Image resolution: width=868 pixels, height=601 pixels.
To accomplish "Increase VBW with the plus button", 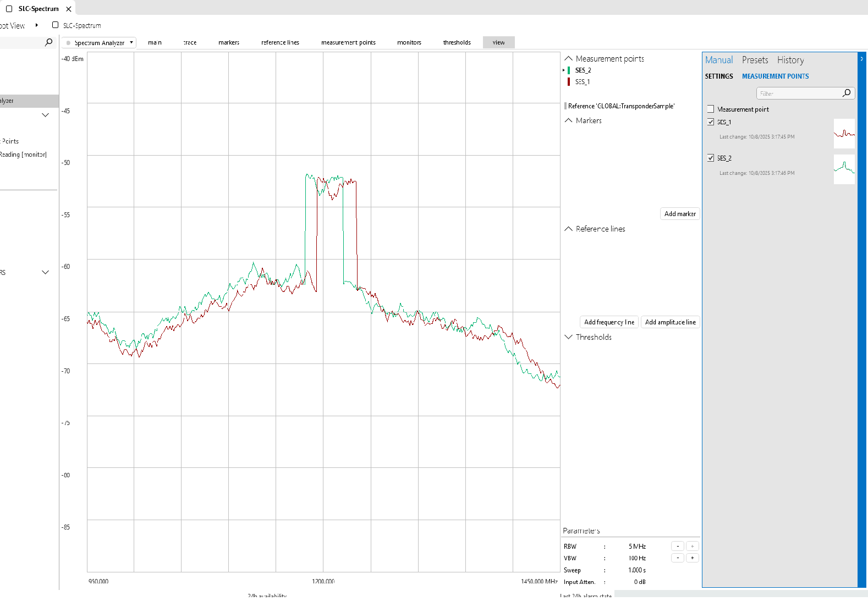I will point(693,558).
